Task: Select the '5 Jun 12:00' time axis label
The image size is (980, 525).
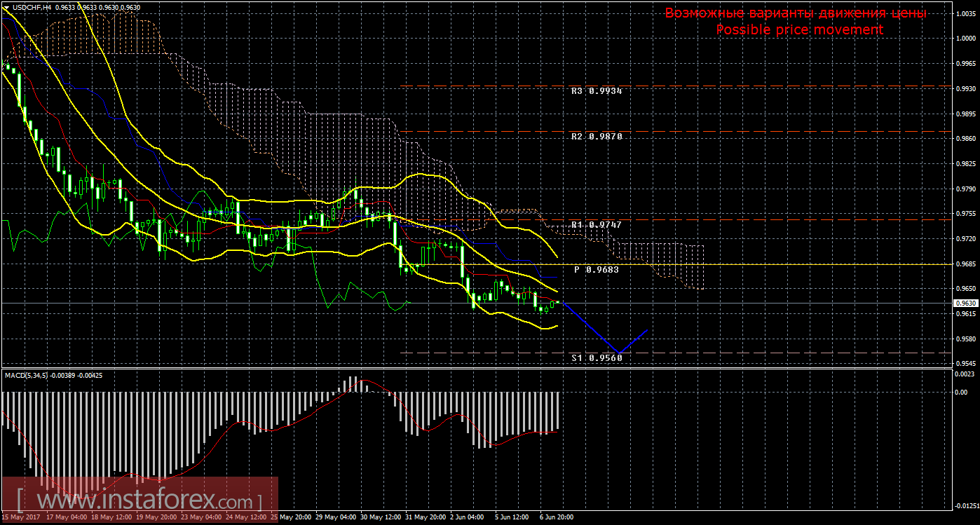Action: 512,517
